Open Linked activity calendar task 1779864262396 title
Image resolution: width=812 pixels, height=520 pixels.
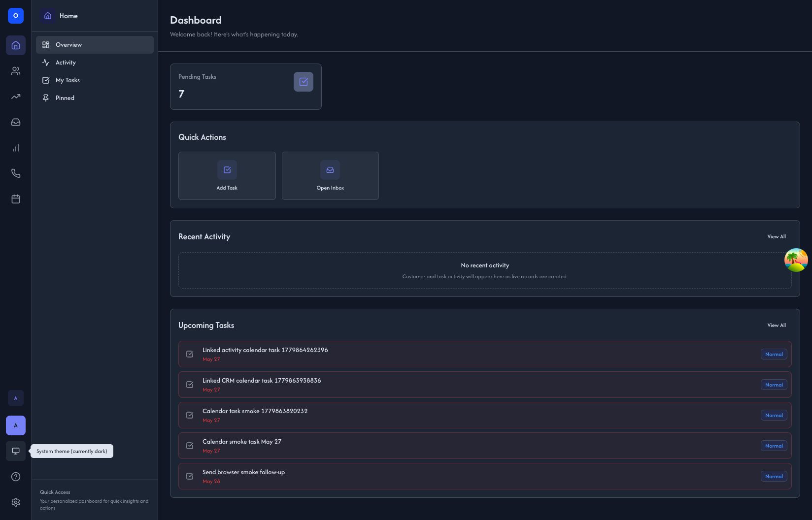click(x=265, y=350)
